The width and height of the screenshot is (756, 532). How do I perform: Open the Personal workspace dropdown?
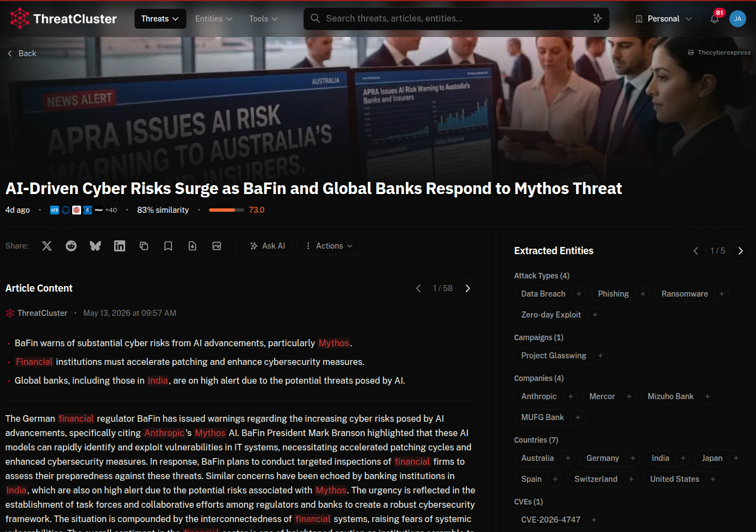pos(664,19)
